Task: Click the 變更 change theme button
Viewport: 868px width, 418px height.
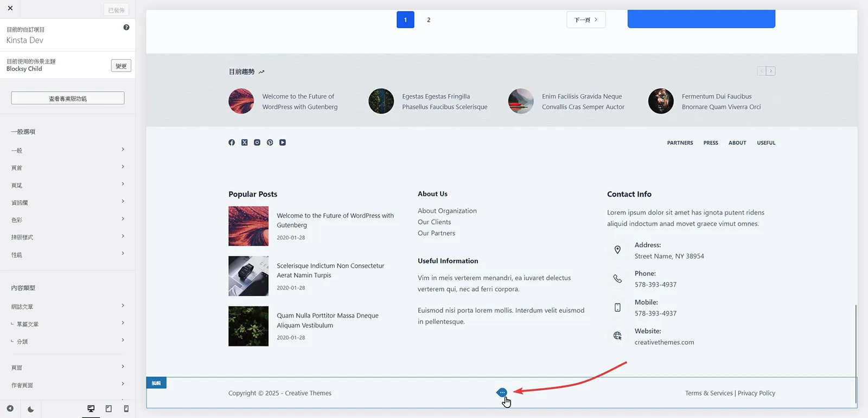Action: pyautogui.click(x=121, y=66)
